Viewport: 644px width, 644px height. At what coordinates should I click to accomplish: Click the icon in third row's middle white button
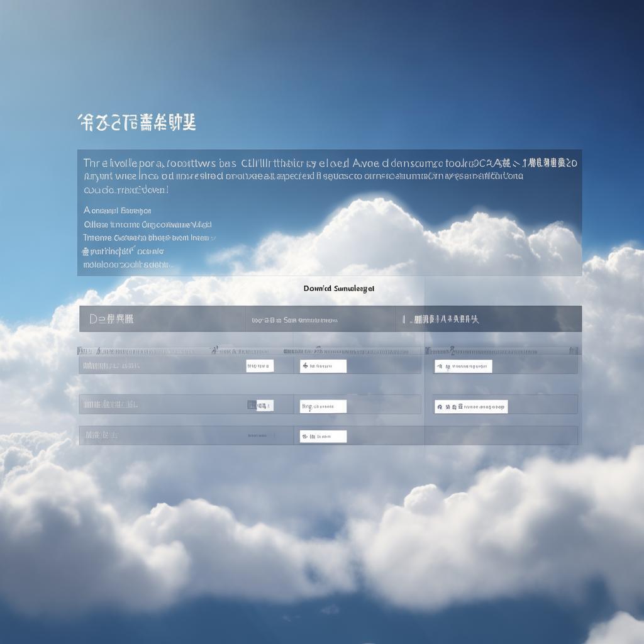305,436
